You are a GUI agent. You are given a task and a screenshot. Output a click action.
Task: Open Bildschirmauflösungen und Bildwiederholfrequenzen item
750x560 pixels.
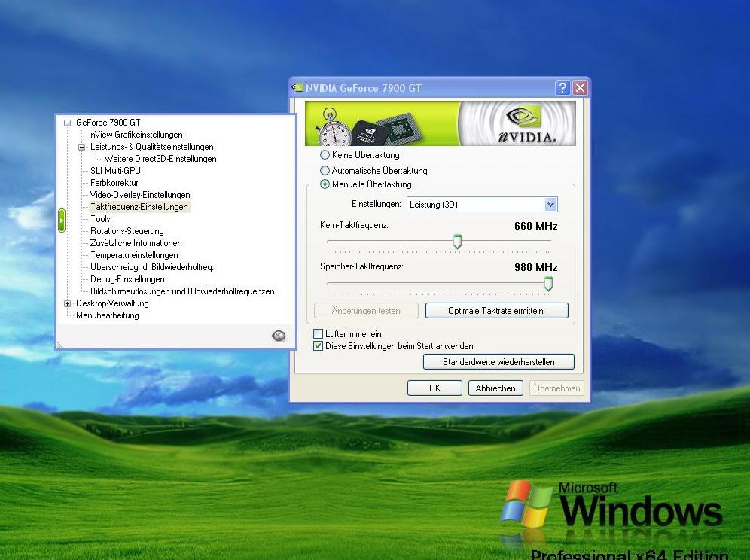(x=182, y=291)
